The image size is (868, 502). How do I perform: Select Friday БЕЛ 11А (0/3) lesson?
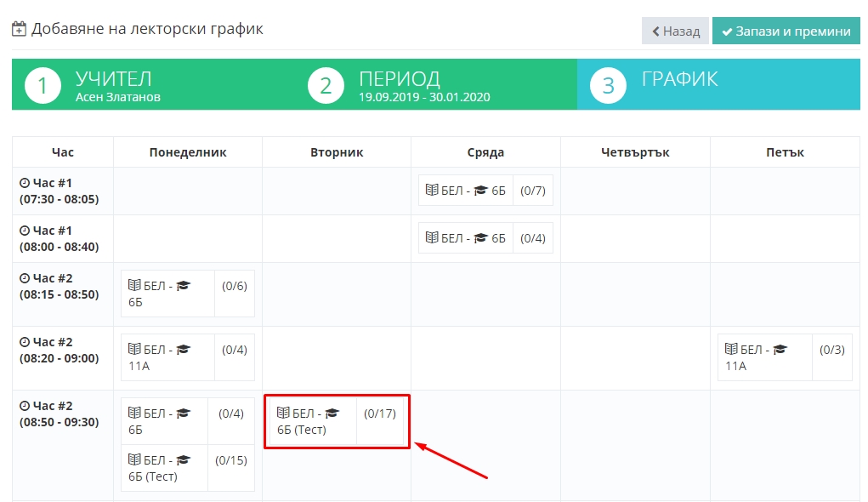click(785, 357)
